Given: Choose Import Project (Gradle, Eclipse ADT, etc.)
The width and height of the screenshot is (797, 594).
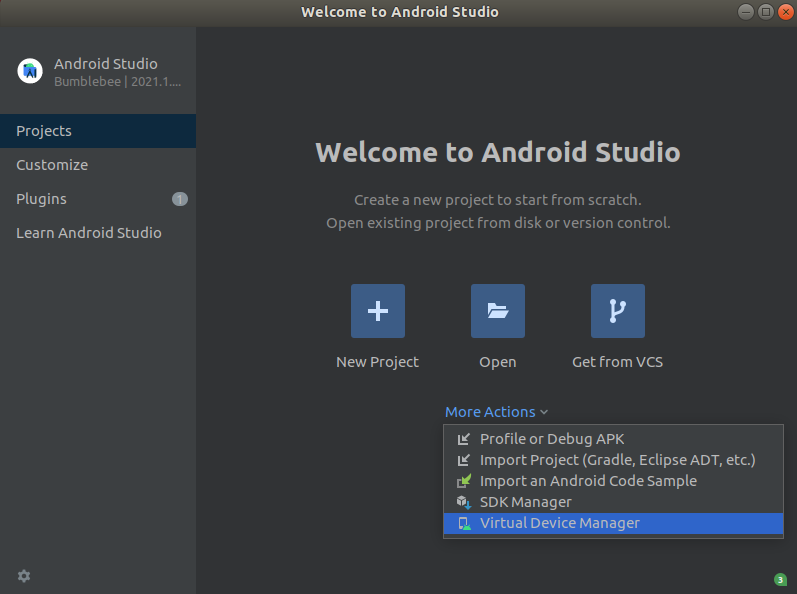Looking at the screenshot, I should pyautogui.click(x=613, y=460).
